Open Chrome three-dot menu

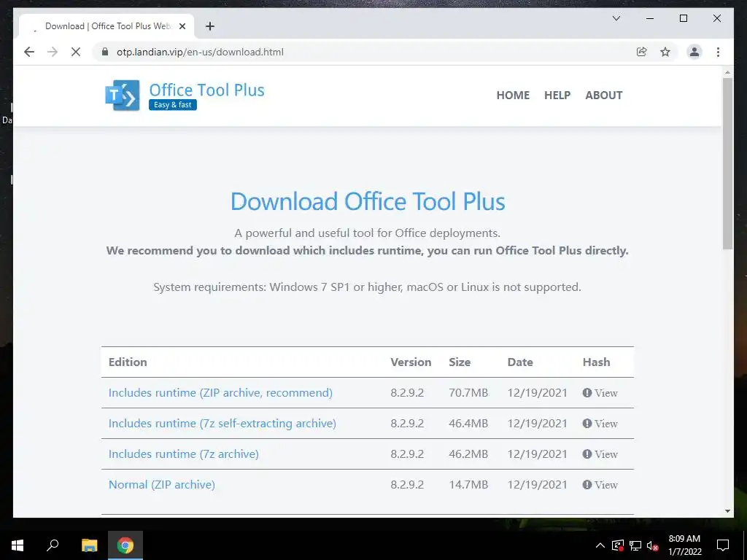pyautogui.click(x=718, y=52)
